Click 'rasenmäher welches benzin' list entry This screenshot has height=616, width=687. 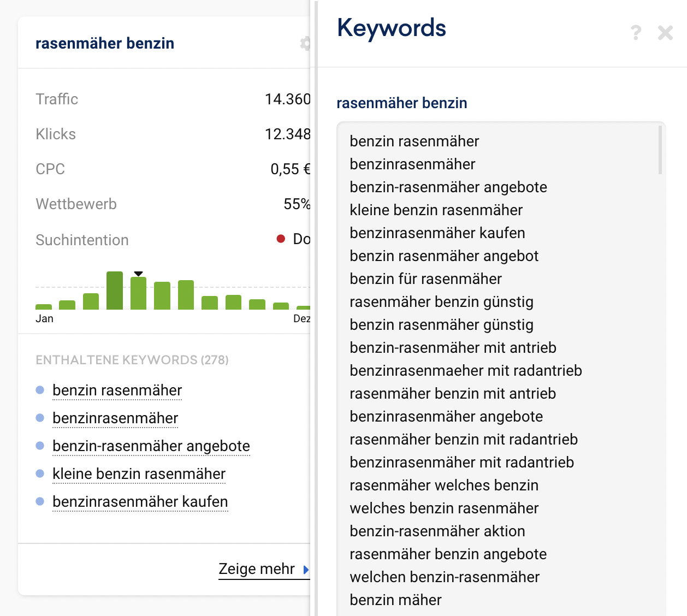444,485
